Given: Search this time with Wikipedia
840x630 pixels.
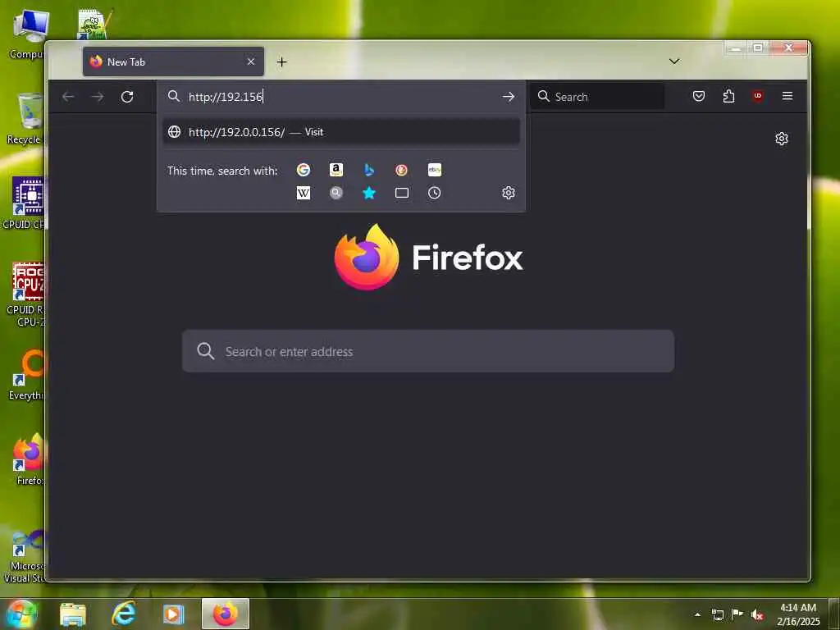Looking at the screenshot, I should 304,193.
